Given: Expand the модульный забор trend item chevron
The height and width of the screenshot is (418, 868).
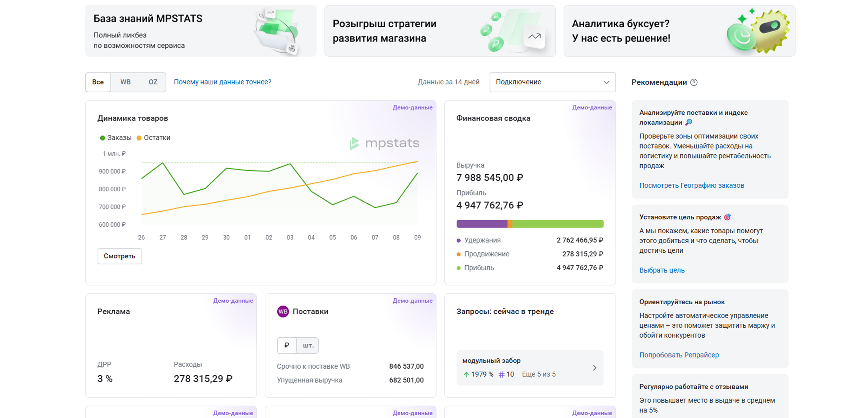Looking at the screenshot, I should coord(594,368).
